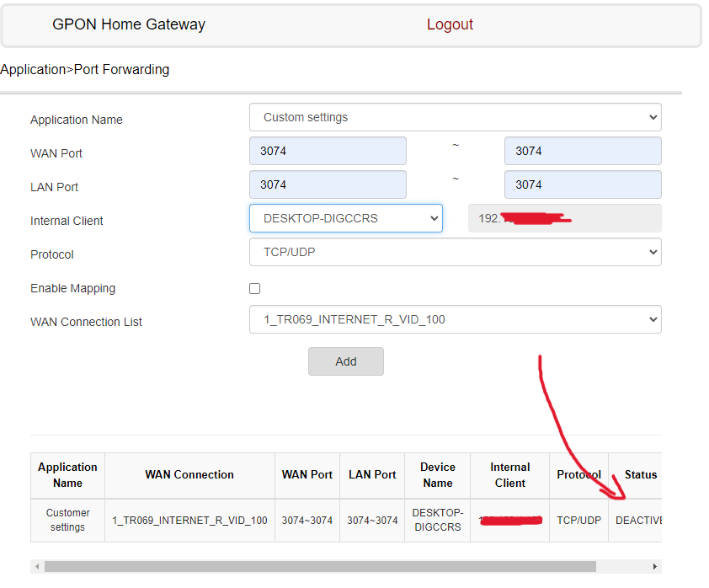Image resolution: width=709 pixels, height=588 pixels.
Task: Expand the Internal Client device dropdown
Action: point(345,217)
